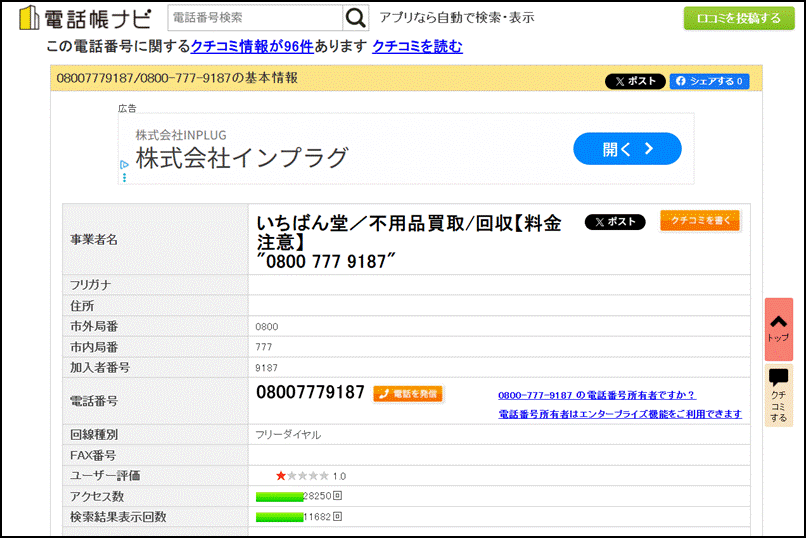This screenshot has width=806, height=538.
Task: Click the X ポスト button in header bar
Action: (634, 81)
